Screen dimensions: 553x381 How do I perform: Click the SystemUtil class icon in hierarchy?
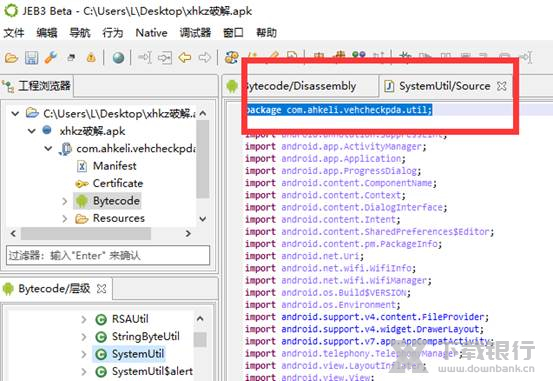101,354
